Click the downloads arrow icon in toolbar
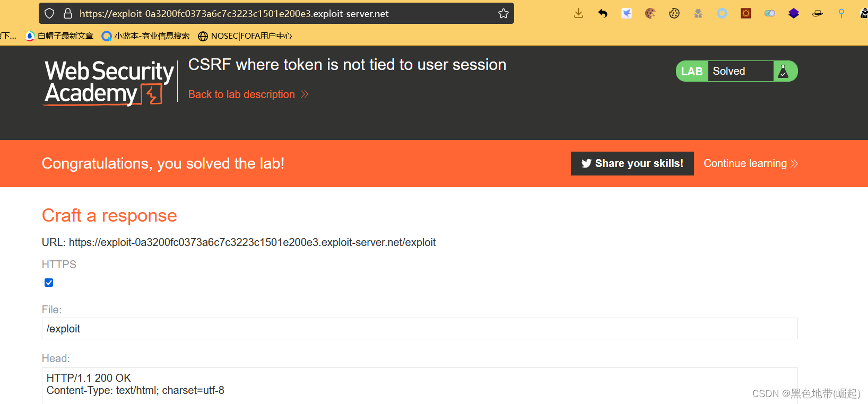The image size is (868, 404). point(578,13)
